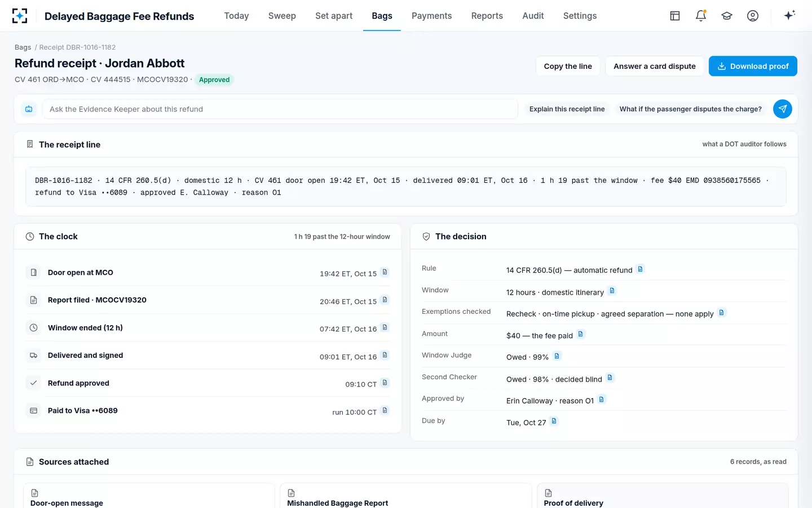Open source for 14 CFR 260.5(d) rule
812x508 pixels.
(641, 269)
